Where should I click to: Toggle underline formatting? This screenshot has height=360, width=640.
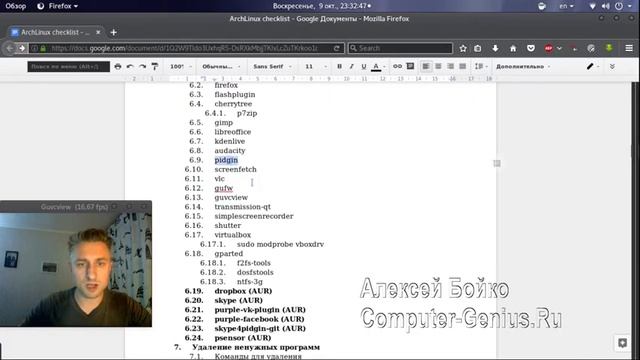364,67
